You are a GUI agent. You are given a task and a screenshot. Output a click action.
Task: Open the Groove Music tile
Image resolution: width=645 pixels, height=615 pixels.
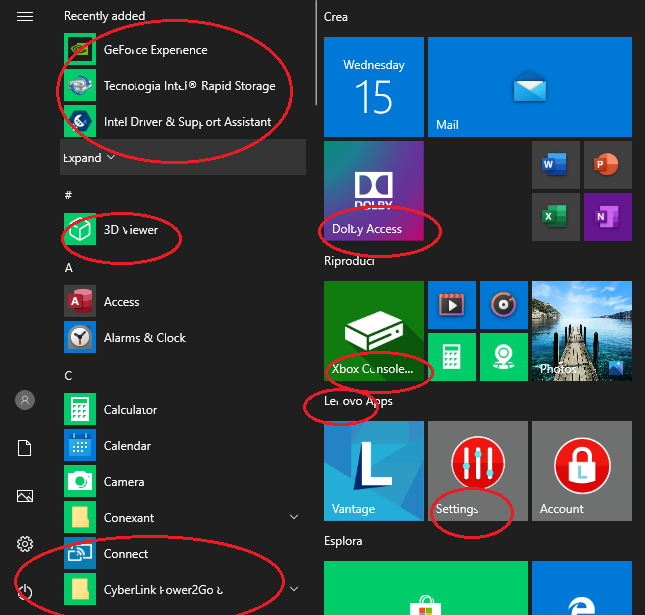[x=503, y=305]
